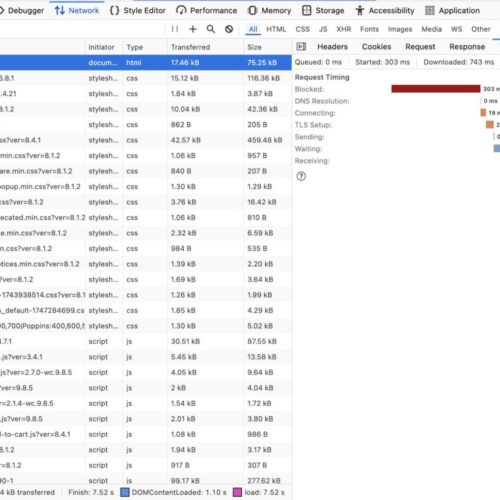Open the Response tab in the details pane

tap(467, 47)
